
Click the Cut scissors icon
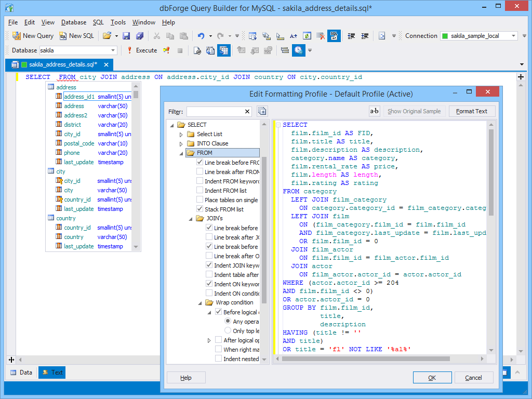(157, 36)
